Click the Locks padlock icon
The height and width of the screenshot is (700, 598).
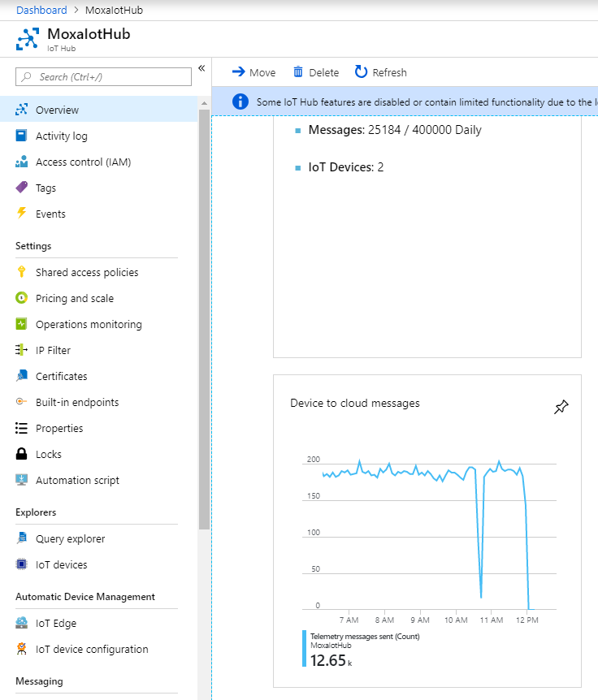[x=22, y=454]
